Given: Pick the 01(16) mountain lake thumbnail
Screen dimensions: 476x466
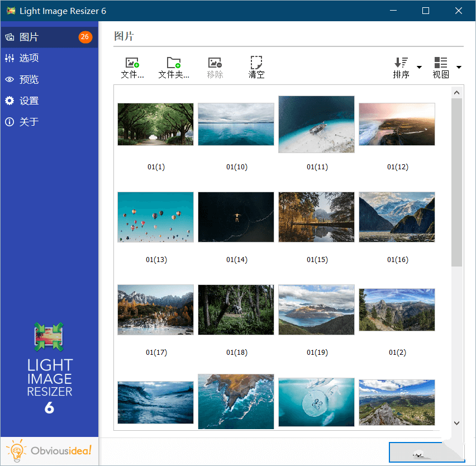Looking at the screenshot, I should pyautogui.click(x=397, y=217).
